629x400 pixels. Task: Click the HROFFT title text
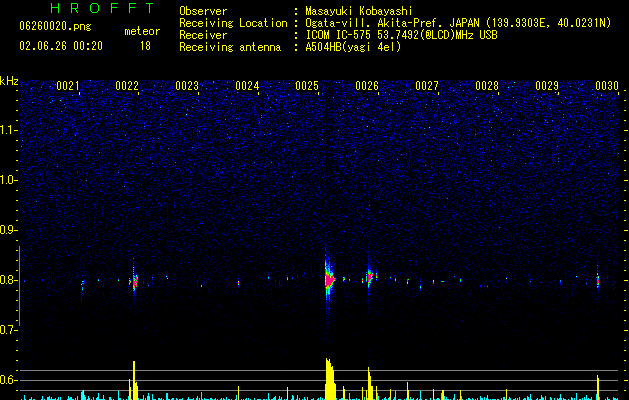coord(103,8)
